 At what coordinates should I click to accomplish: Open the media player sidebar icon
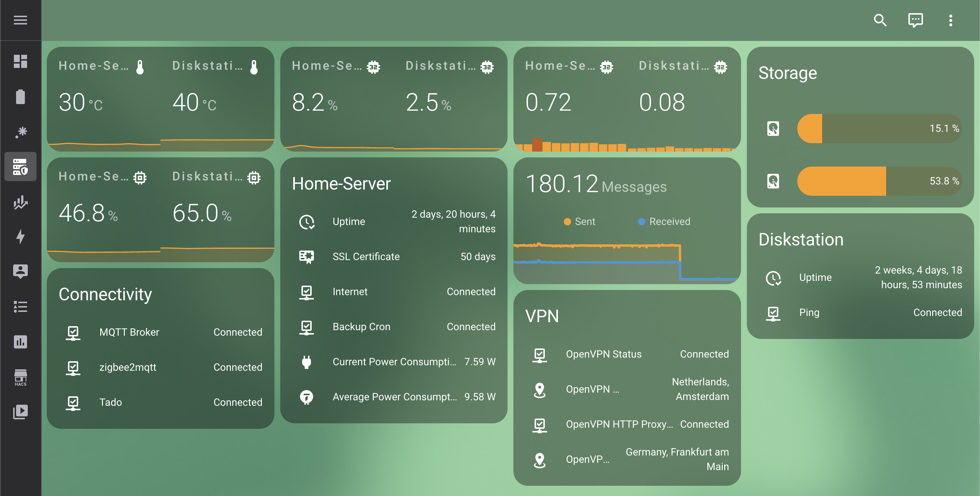coord(20,412)
